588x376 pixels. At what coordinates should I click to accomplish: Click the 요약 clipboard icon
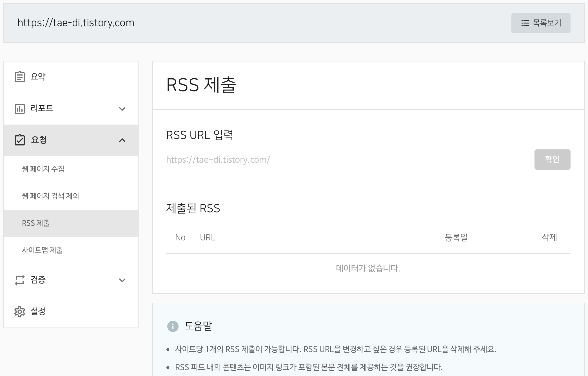click(x=19, y=77)
